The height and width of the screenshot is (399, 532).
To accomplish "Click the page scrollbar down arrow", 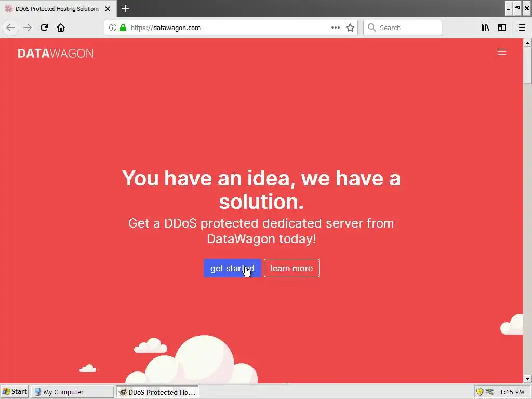I will (x=527, y=379).
